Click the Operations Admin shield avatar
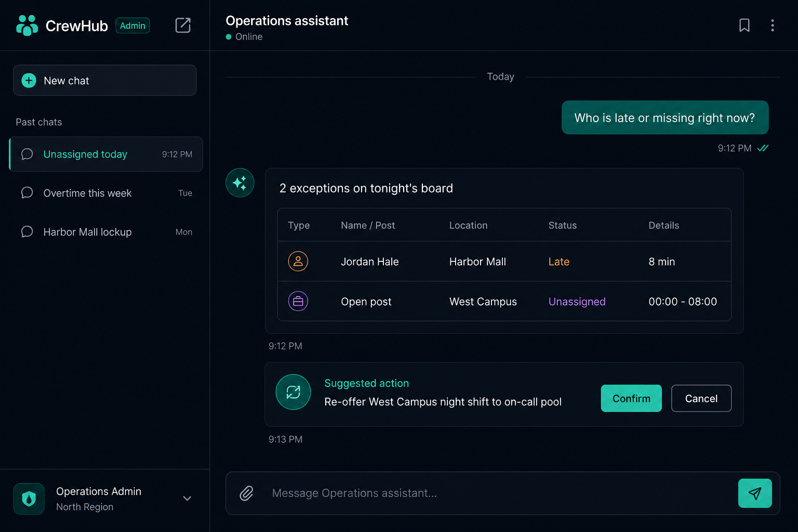The width and height of the screenshot is (798, 532). click(x=29, y=499)
